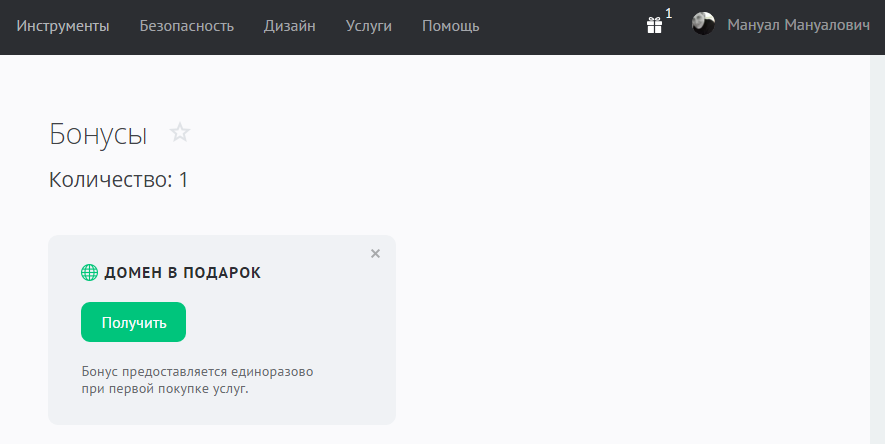Click empty space in the dark top navigation bar
885x444 pixels.
point(560,26)
